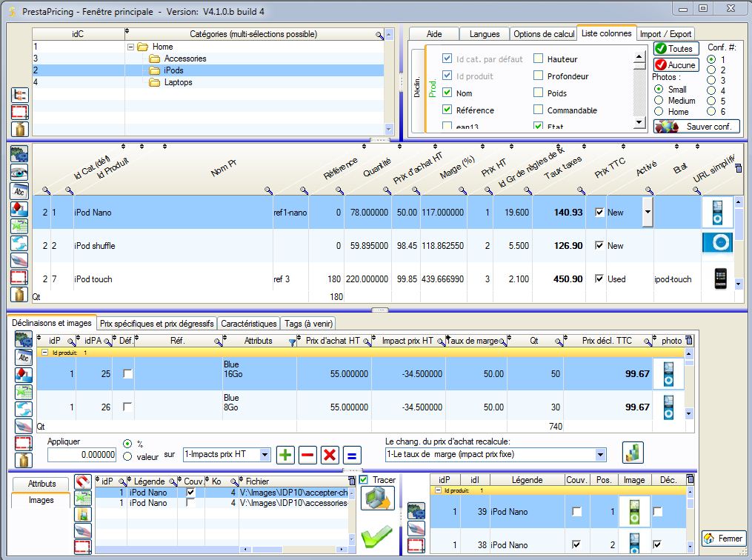Screen dimensions: 752x560
Task: Toggle the Tracer checkbox
Action: [364, 479]
